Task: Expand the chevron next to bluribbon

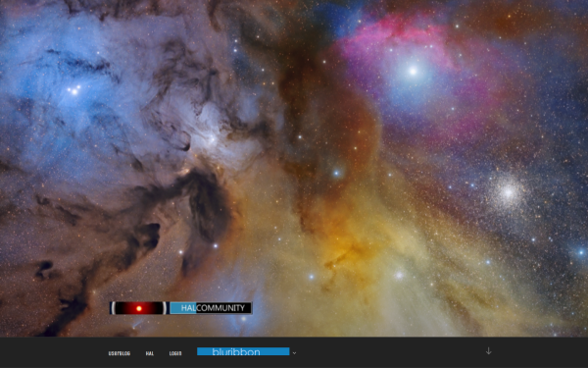Action: tap(294, 353)
